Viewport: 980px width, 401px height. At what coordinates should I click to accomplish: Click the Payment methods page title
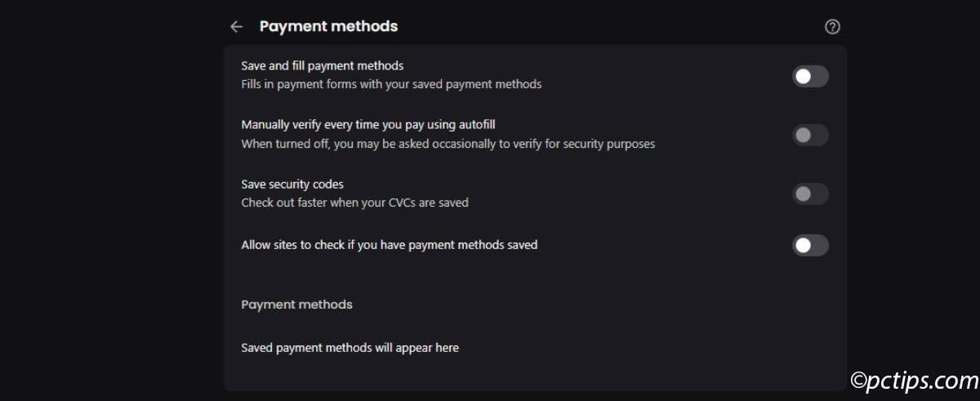pyautogui.click(x=328, y=26)
